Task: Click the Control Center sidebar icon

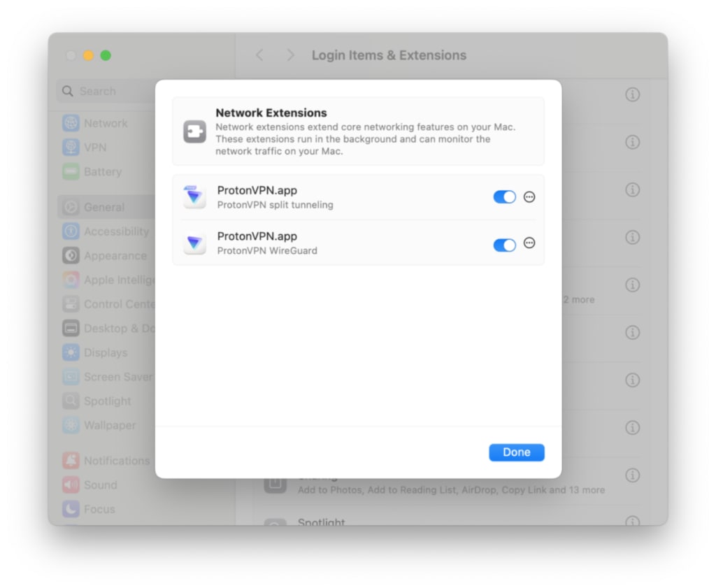Action: point(71,304)
